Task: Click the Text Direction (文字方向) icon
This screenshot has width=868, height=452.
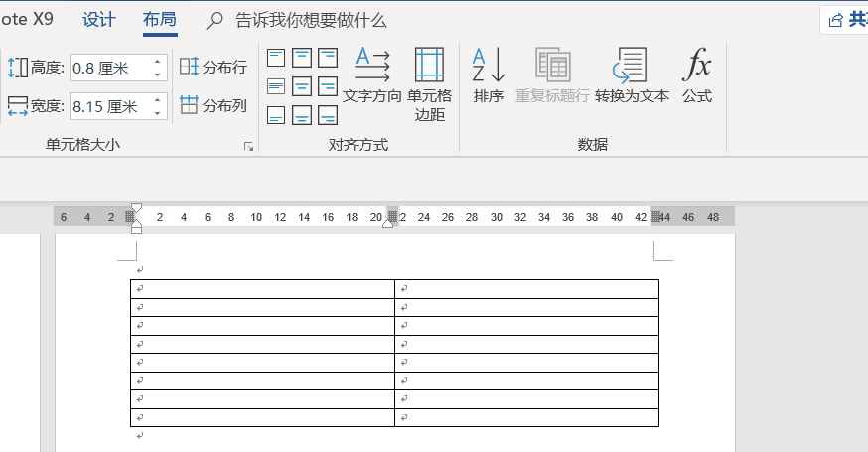Action: point(372,75)
